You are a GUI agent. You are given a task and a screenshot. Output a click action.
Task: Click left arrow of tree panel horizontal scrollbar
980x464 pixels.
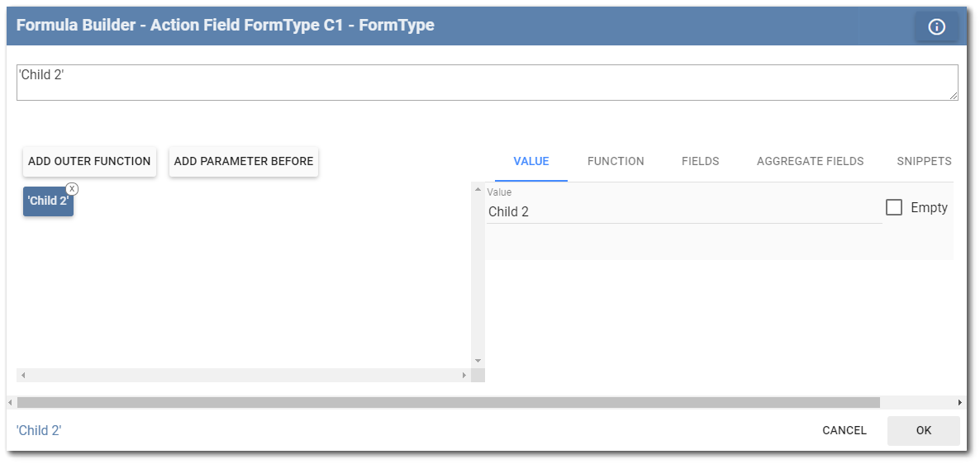point(22,376)
